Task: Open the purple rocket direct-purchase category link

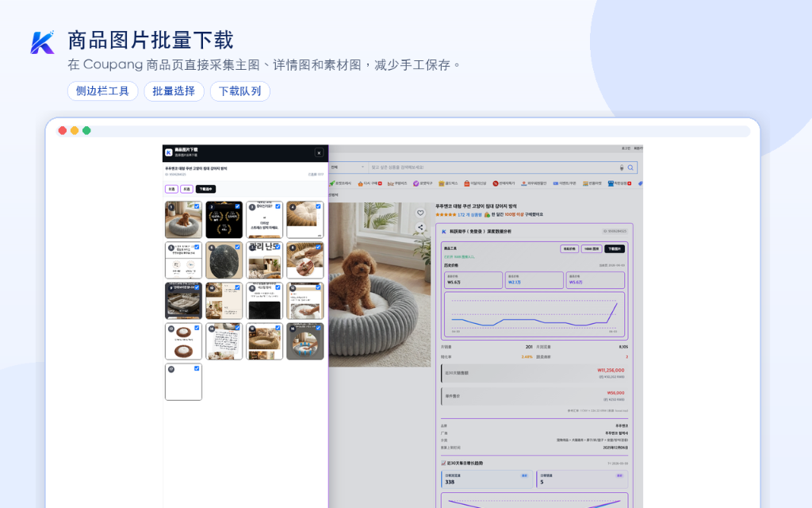Action: coord(423,183)
